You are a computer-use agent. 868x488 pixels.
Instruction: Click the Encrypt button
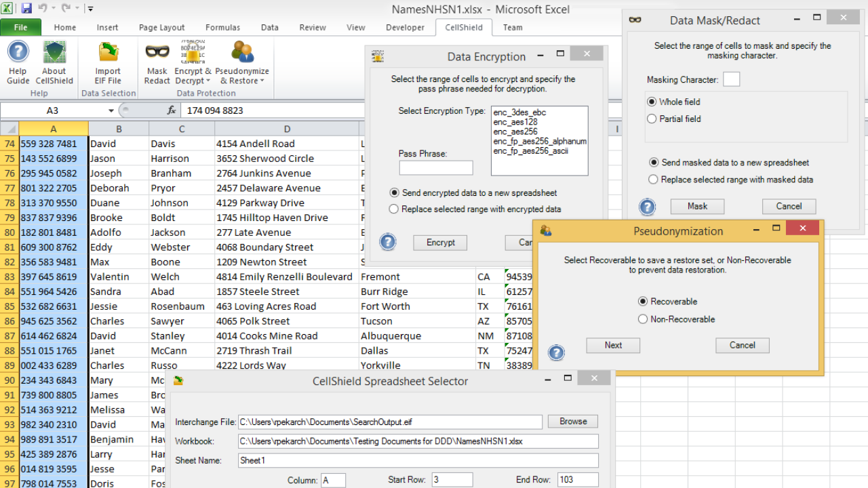click(441, 243)
